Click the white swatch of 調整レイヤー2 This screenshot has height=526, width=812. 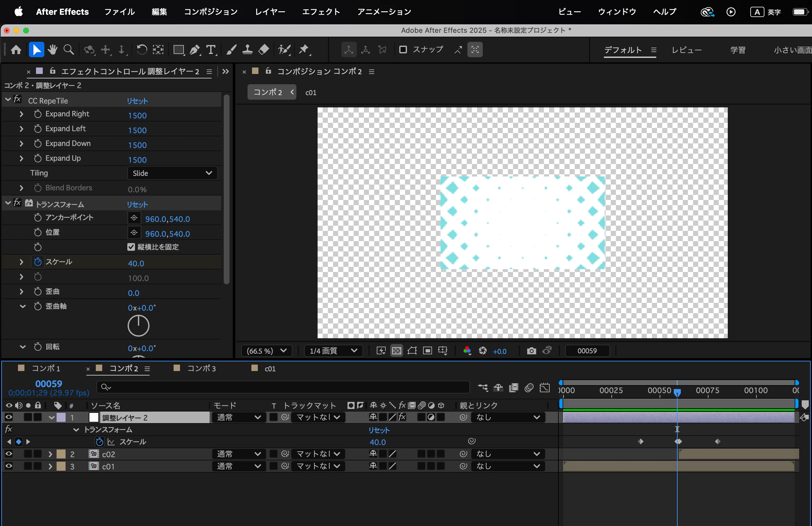pos(94,417)
